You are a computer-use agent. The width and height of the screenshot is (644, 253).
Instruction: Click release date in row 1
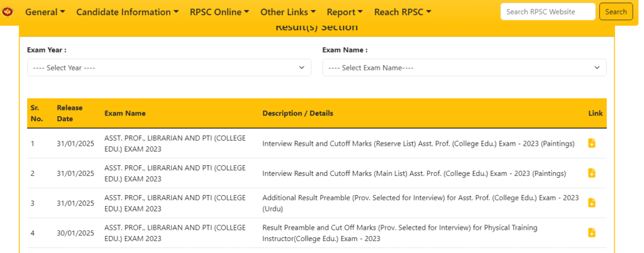pos(75,144)
